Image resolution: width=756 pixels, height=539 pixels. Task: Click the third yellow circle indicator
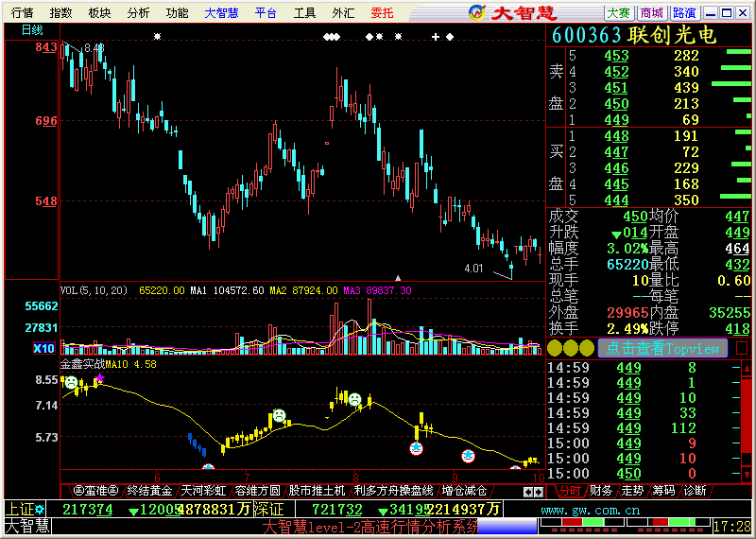[586, 348]
